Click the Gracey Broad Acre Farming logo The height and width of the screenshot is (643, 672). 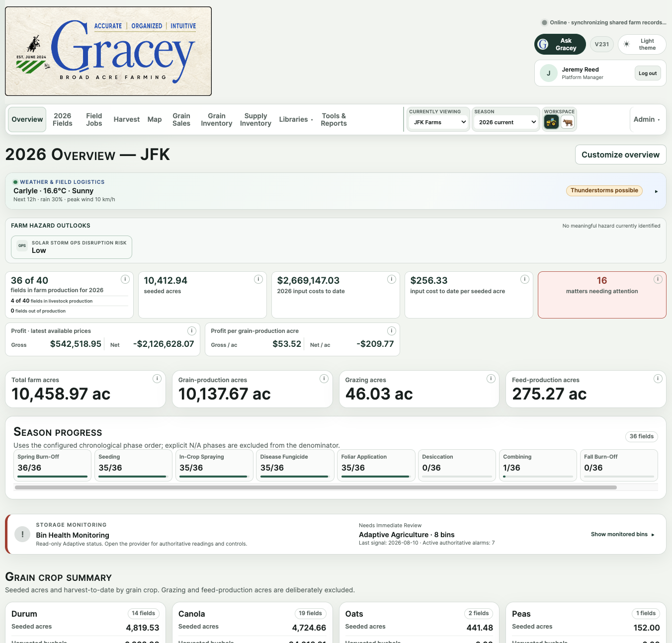pos(108,51)
